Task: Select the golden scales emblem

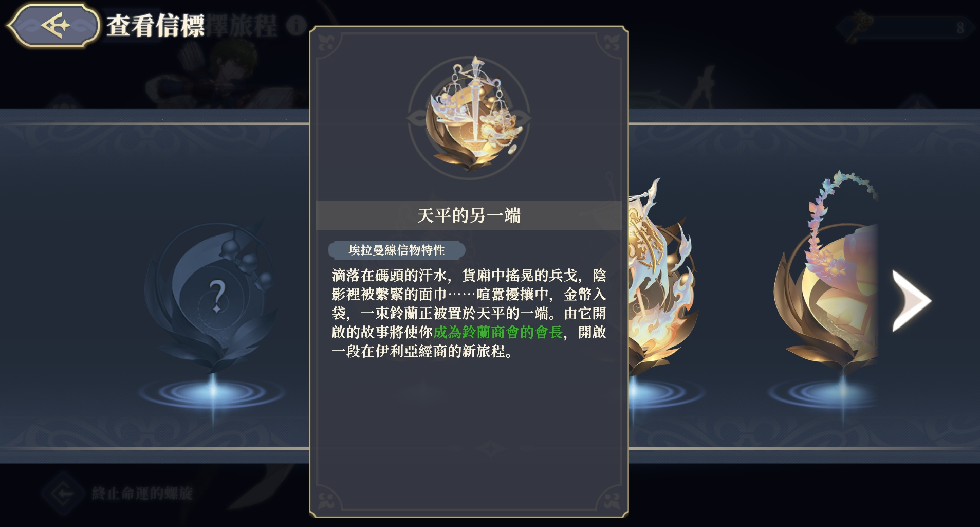Action: click(x=469, y=115)
